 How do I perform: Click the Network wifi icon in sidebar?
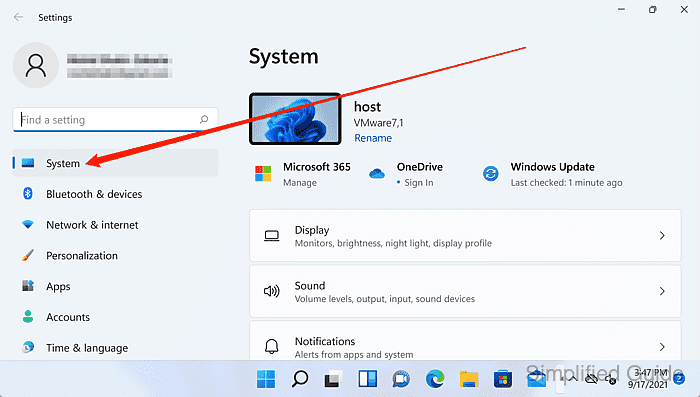point(28,224)
